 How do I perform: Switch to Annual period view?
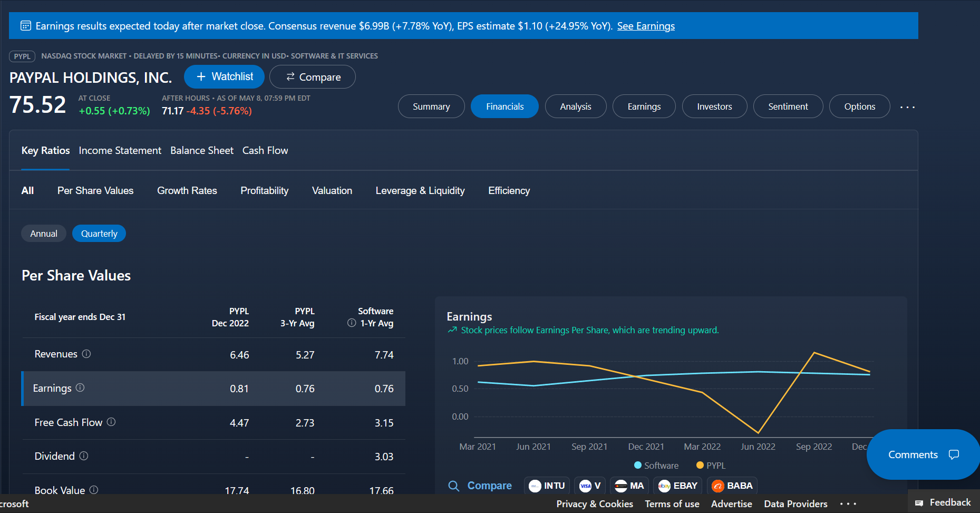coord(44,234)
